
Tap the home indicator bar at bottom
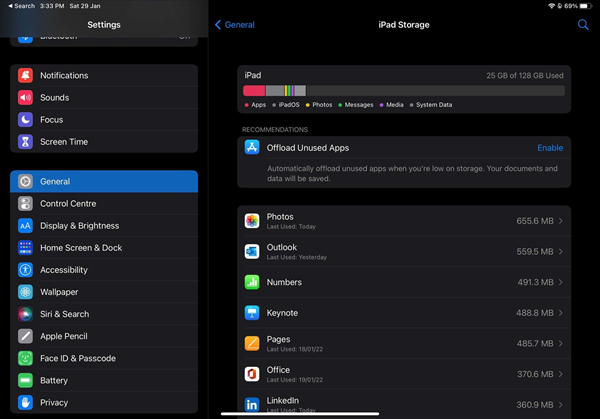[x=300, y=414]
